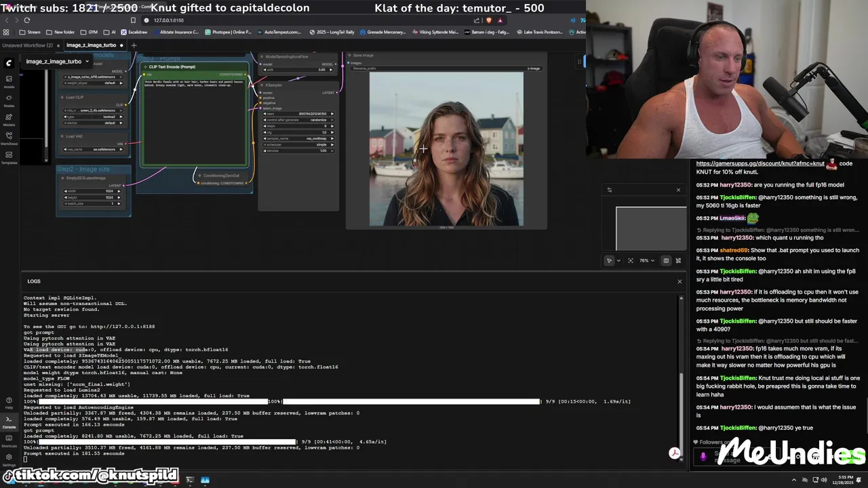Collapse the CLIP Text Encode (Prompt) node
868x488 pixels.
click(145, 67)
